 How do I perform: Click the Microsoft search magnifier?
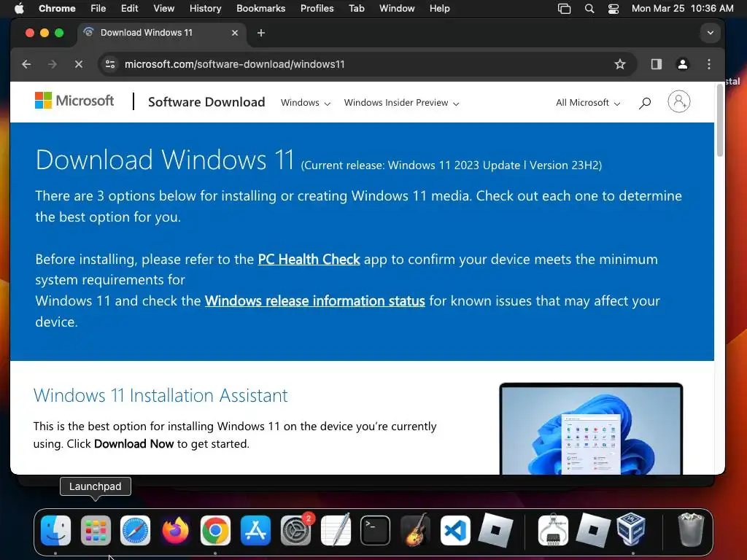(x=645, y=103)
